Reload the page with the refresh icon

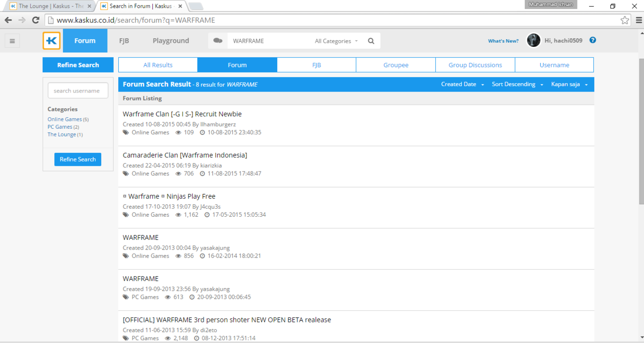point(35,20)
